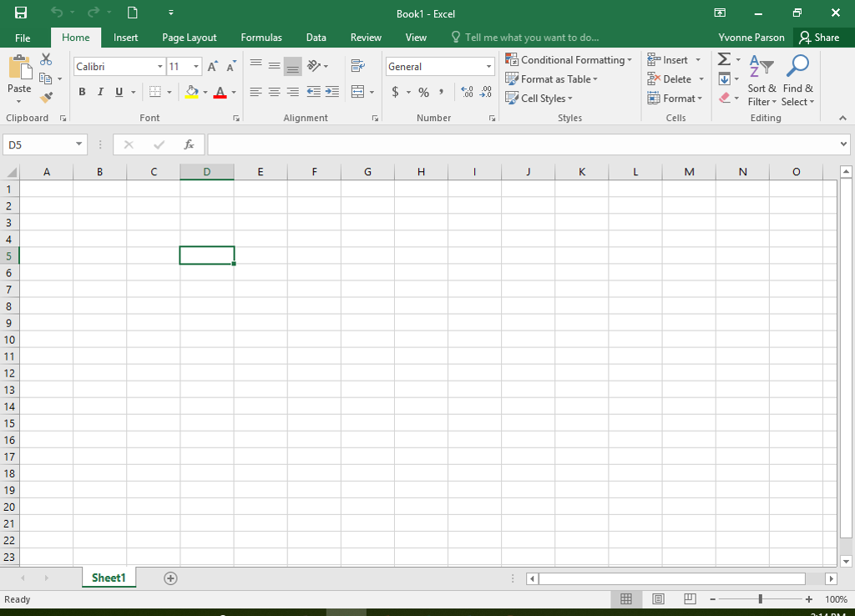This screenshot has height=616, width=855.
Task: Align text left in cell
Action: coord(255,92)
